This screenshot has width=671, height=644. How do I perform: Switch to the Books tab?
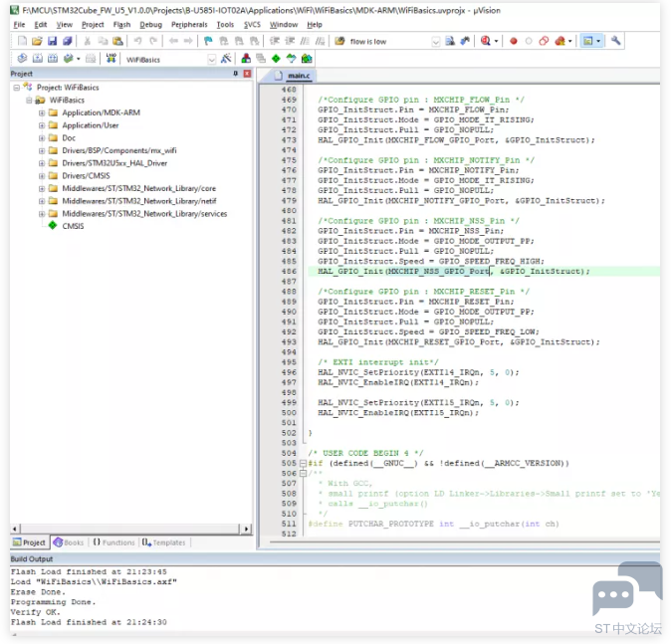point(69,542)
